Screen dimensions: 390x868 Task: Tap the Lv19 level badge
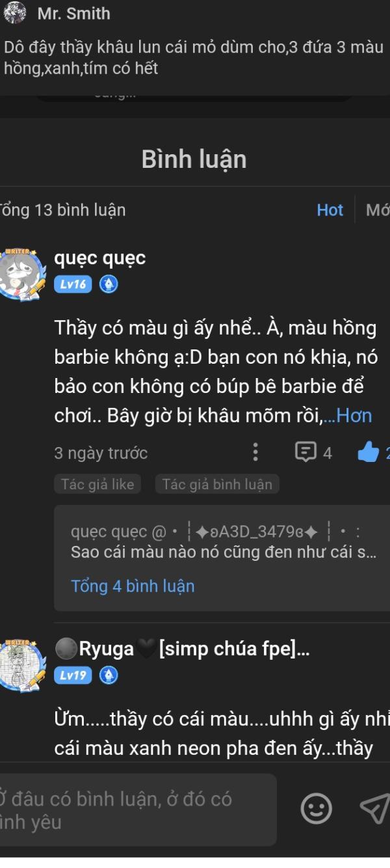tap(73, 675)
